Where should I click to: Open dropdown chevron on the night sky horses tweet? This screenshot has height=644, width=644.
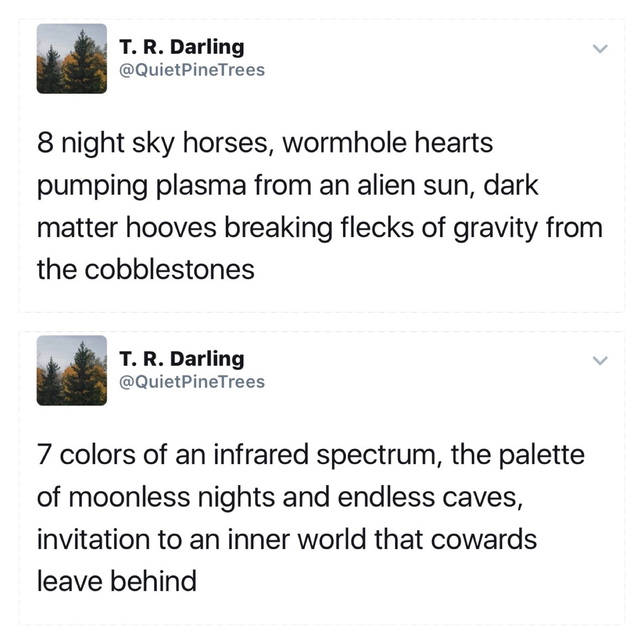[x=600, y=49]
